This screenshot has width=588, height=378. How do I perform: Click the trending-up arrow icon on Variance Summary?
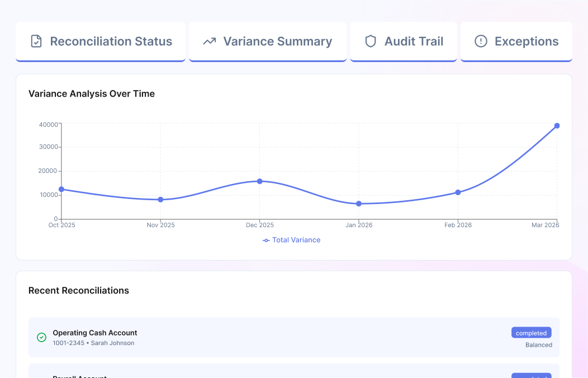pyautogui.click(x=209, y=41)
